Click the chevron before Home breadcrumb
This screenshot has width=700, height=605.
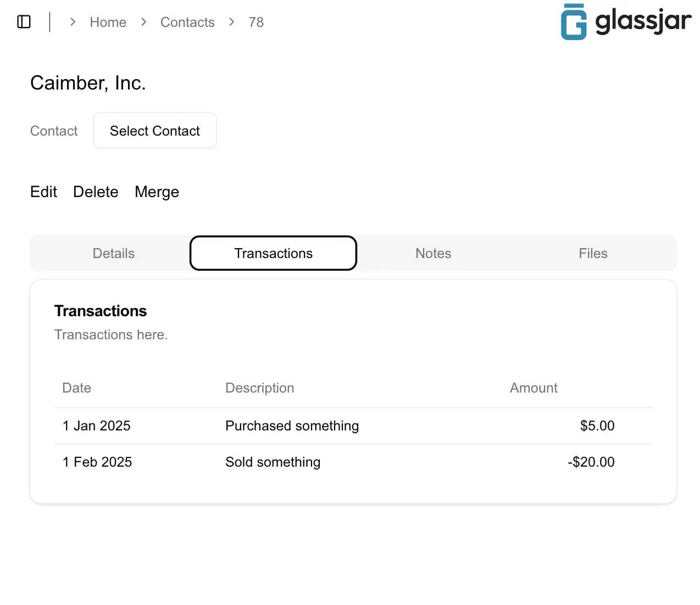pyautogui.click(x=73, y=22)
